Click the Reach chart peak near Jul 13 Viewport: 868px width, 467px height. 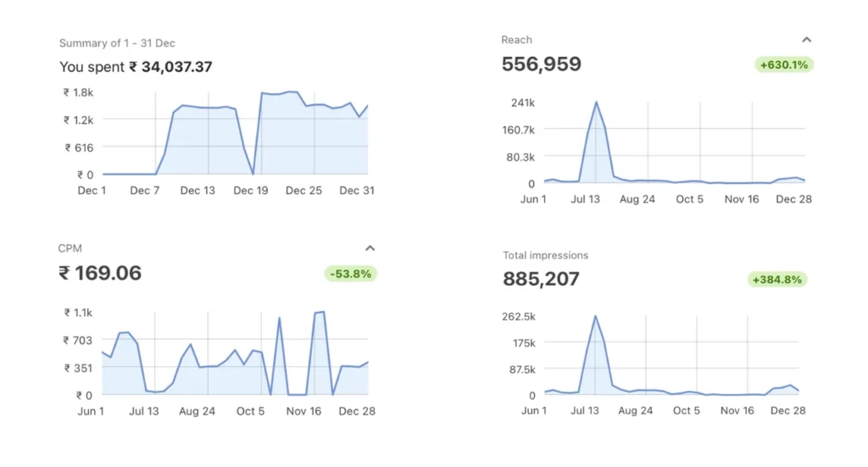tap(596, 103)
